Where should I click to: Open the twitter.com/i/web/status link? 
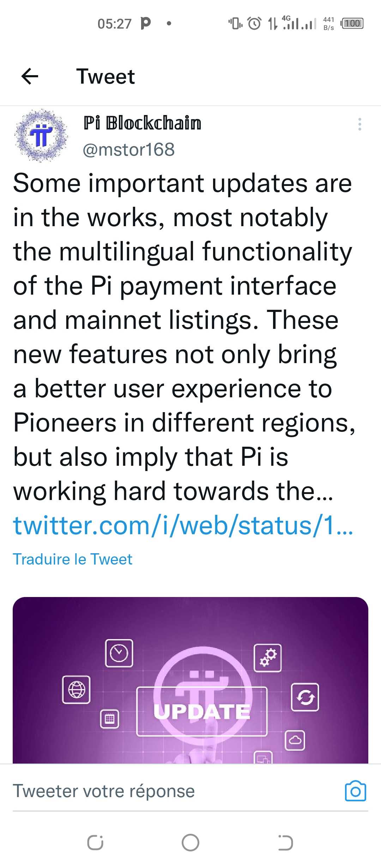(x=183, y=525)
